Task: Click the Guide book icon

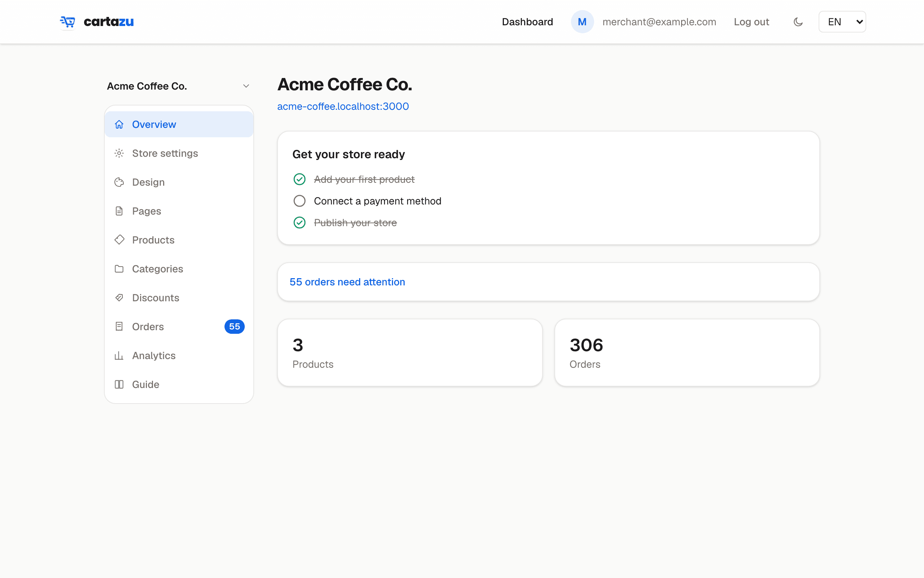Action: [x=119, y=384]
